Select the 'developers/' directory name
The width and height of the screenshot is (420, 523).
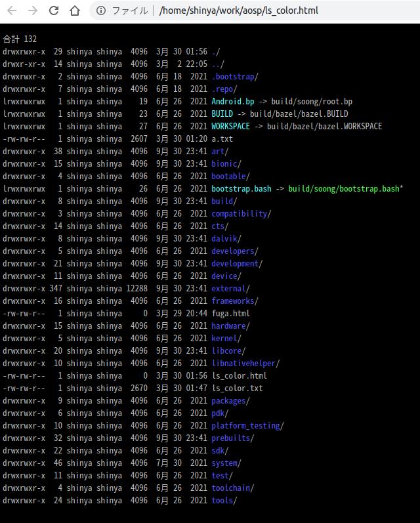235,251
